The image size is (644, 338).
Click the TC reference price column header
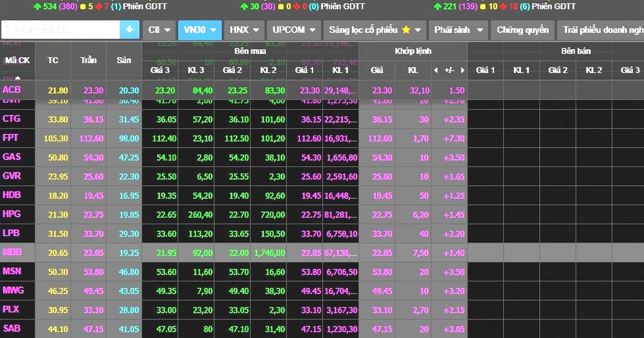click(x=53, y=61)
